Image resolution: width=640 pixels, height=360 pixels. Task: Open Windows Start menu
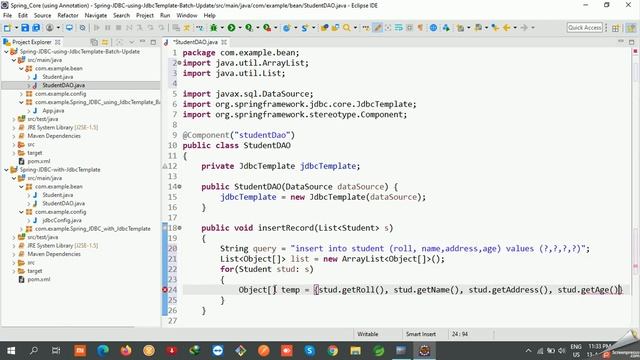[x=11, y=351]
